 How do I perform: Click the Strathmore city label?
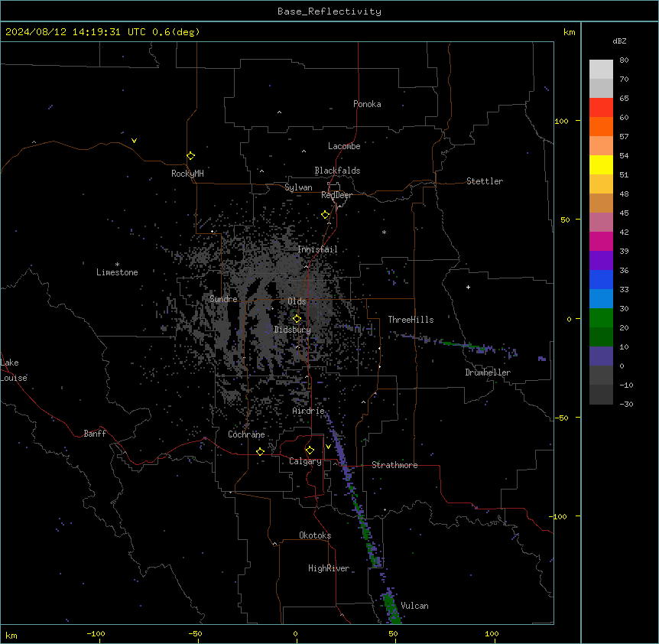point(394,465)
